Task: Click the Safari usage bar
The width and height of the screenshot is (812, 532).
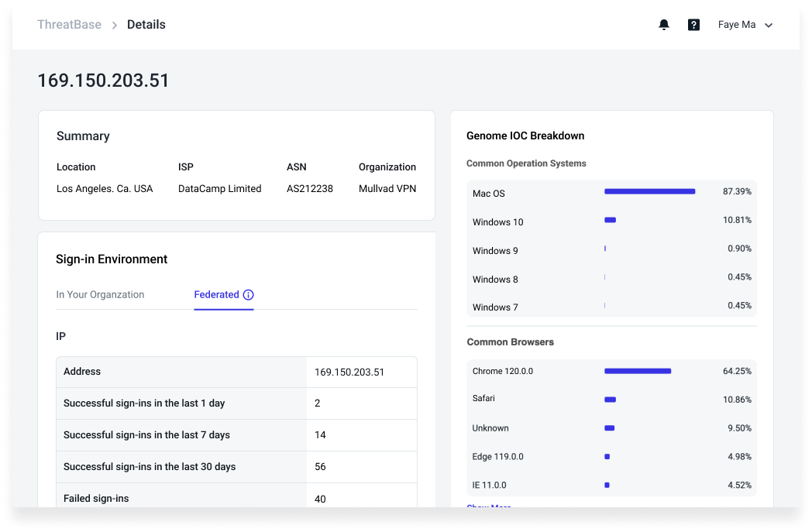Action: 610,400
